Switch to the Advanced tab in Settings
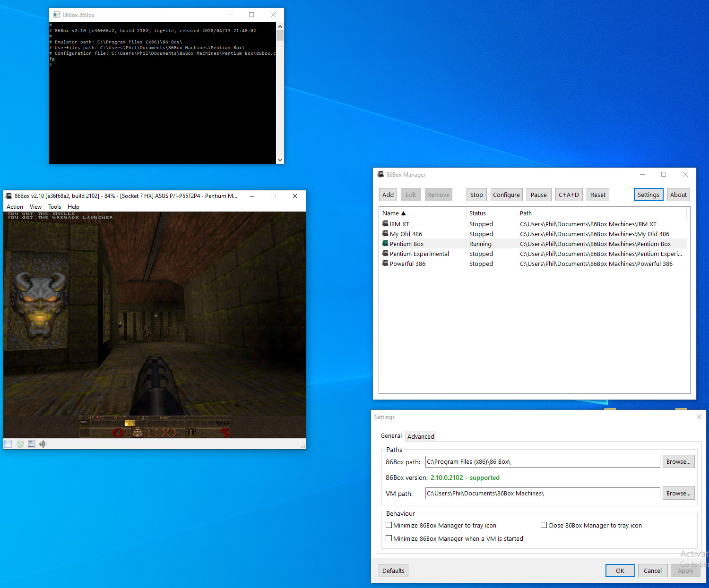This screenshot has height=588, width=709. click(x=420, y=436)
